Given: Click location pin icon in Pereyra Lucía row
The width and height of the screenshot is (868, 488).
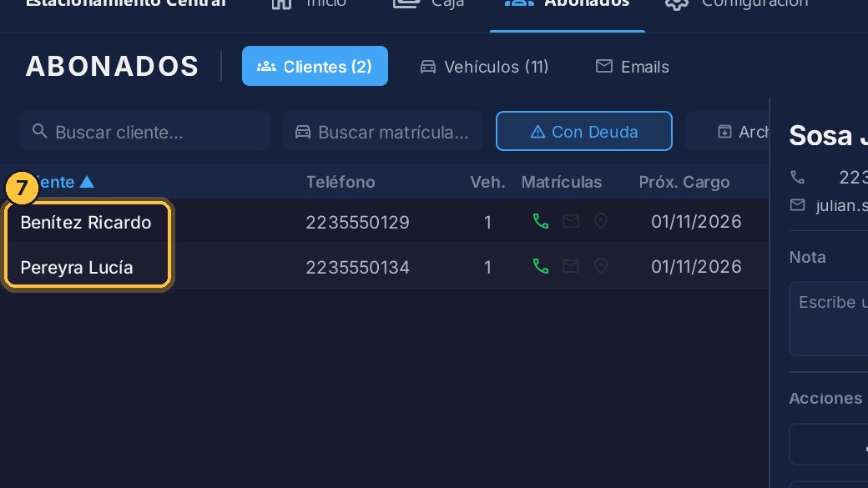Looking at the screenshot, I should tap(601, 266).
